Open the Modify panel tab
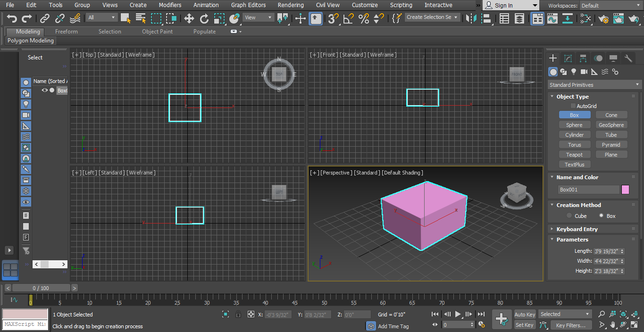Screen dimensions: 644x332 [x=568, y=58]
